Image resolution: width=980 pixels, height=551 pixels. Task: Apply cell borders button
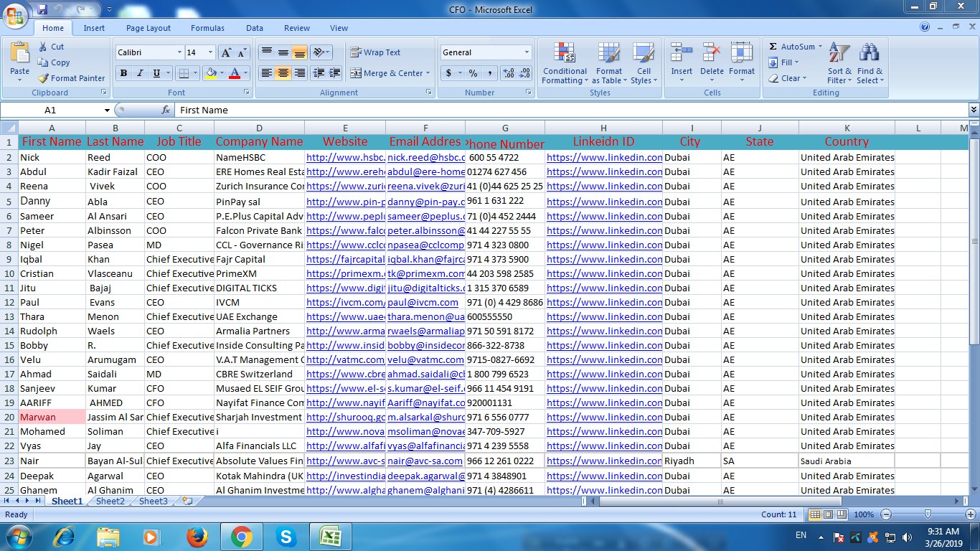click(x=184, y=73)
